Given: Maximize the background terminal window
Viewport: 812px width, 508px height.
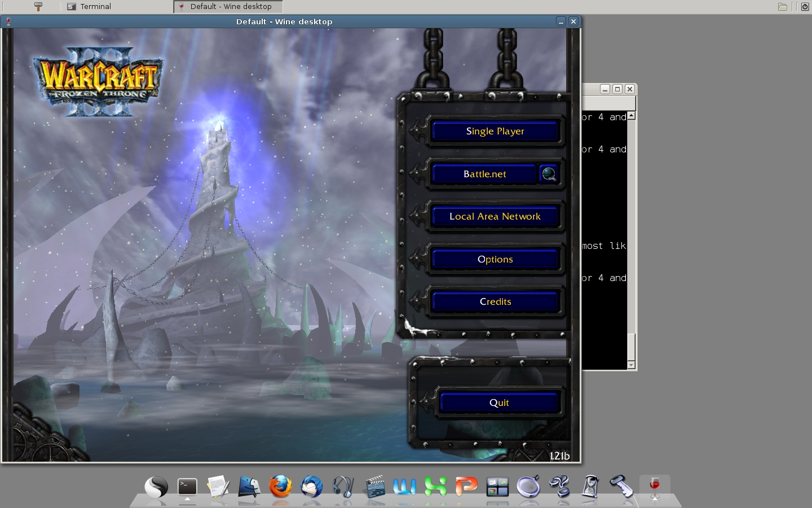Looking at the screenshot, I should coord(617,89).
